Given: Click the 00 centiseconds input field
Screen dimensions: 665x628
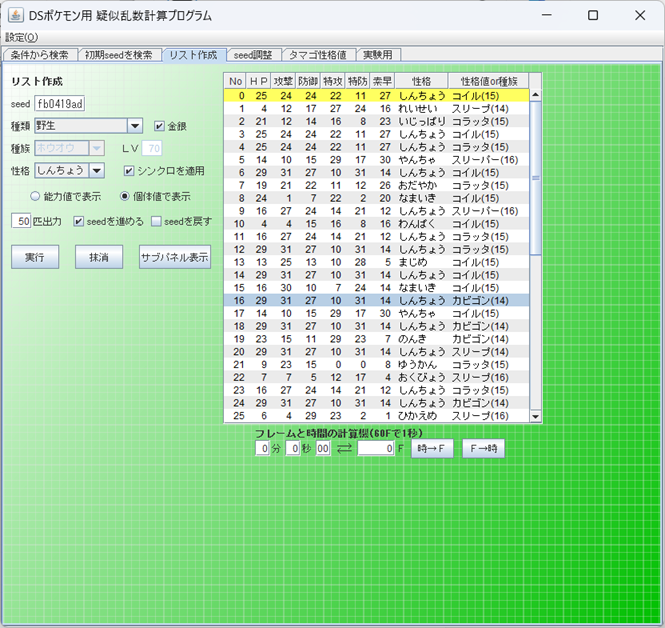Looking at the screenshot, I should tap(323, 448).
